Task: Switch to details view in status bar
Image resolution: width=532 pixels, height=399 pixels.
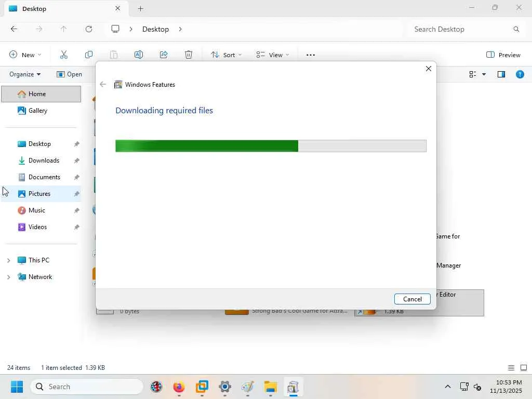Action: tap(511, 367)
